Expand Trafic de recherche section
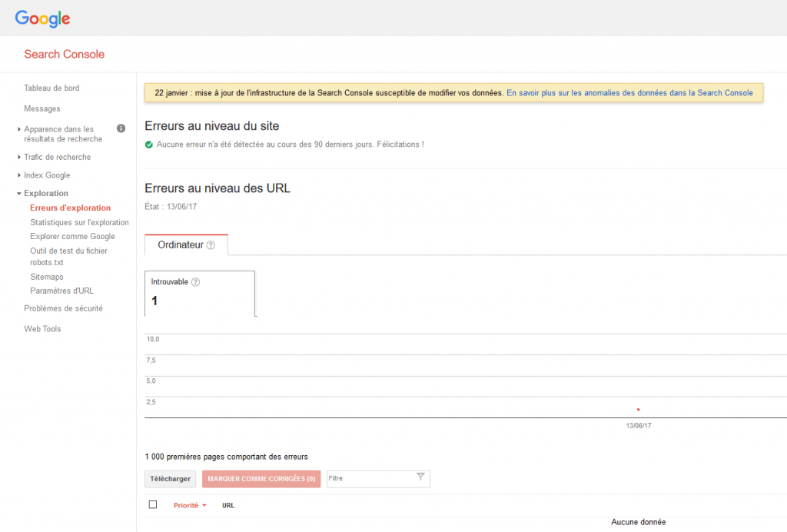 tap(57, 157)
